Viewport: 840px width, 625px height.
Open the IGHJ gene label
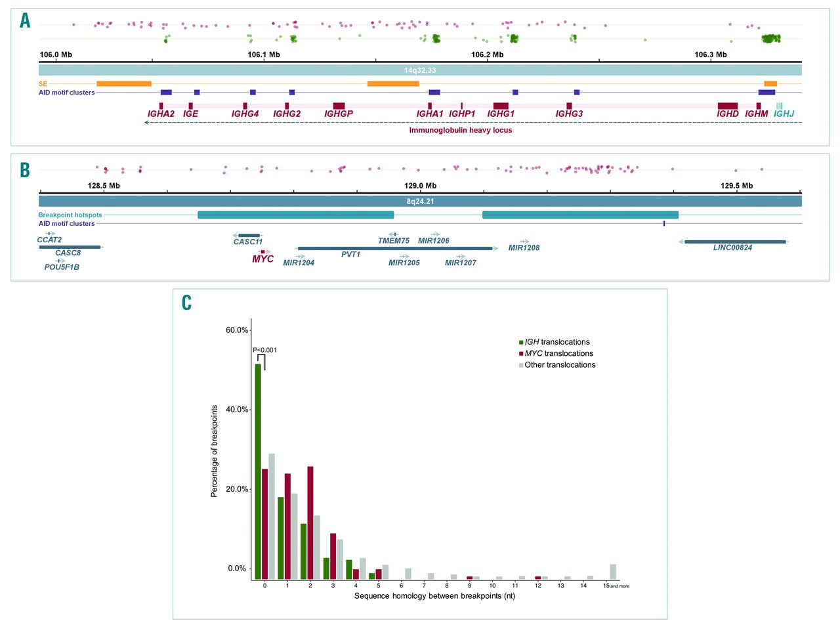784,114
